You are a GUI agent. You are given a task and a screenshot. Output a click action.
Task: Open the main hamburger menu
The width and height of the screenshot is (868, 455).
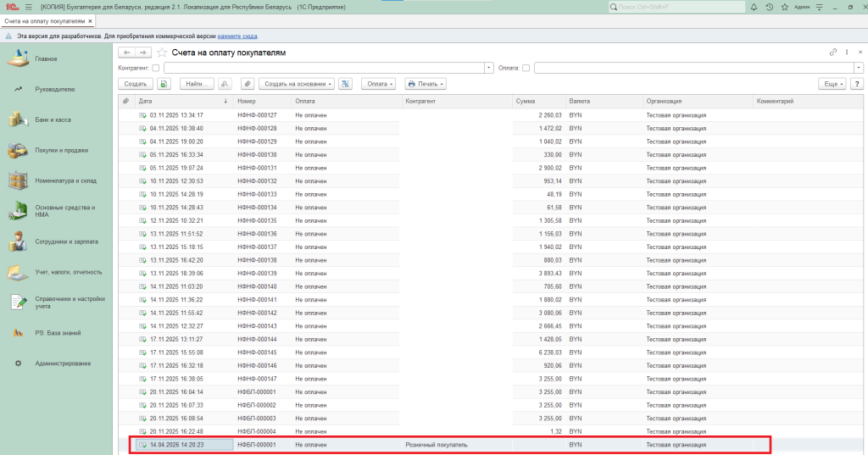pyautogui.click(x=26, y=7)
